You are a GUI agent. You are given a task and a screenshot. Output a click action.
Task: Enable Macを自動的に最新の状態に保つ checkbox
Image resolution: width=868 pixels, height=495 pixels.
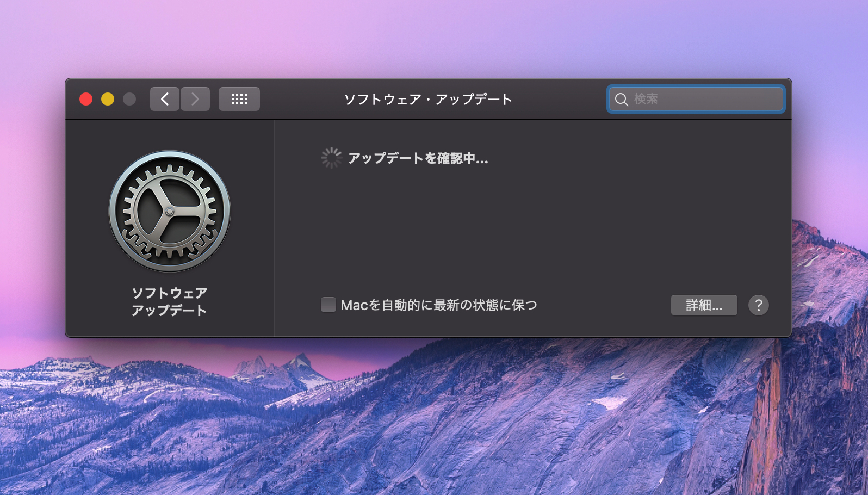(328, 305)
